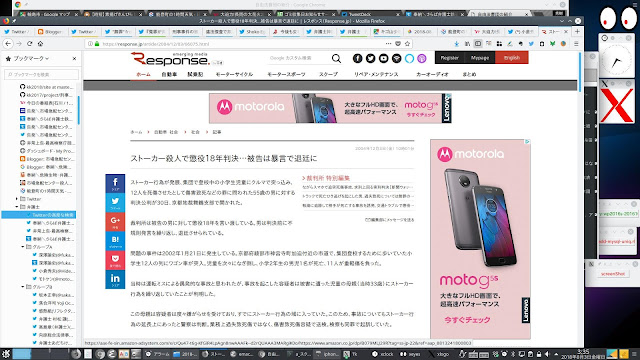The height and width of the screenshot is (360, 640).
Task: Click the 記事 breadcrumb link
Action: click(x=217, y=132)
